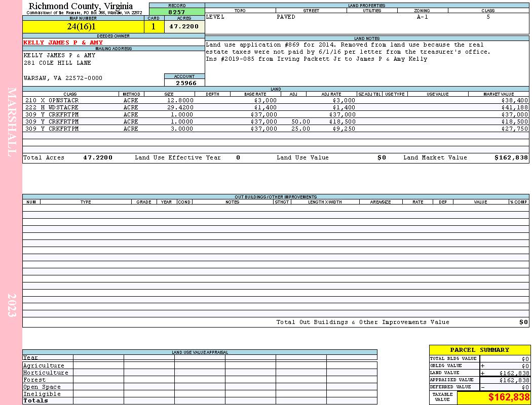Click the note line Ins #2019-085 from Irving Packett Jr
Viewport: 532px width, 405px height.
(317, 59)
